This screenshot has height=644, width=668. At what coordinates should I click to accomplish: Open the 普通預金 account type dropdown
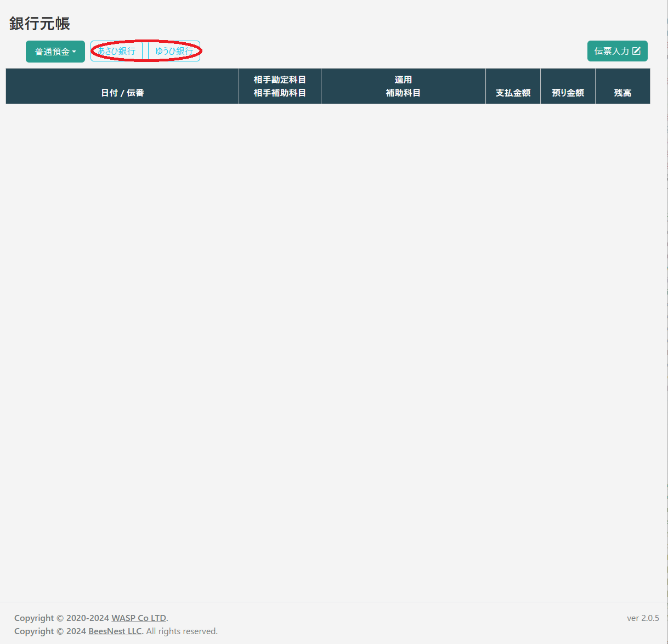53,52
